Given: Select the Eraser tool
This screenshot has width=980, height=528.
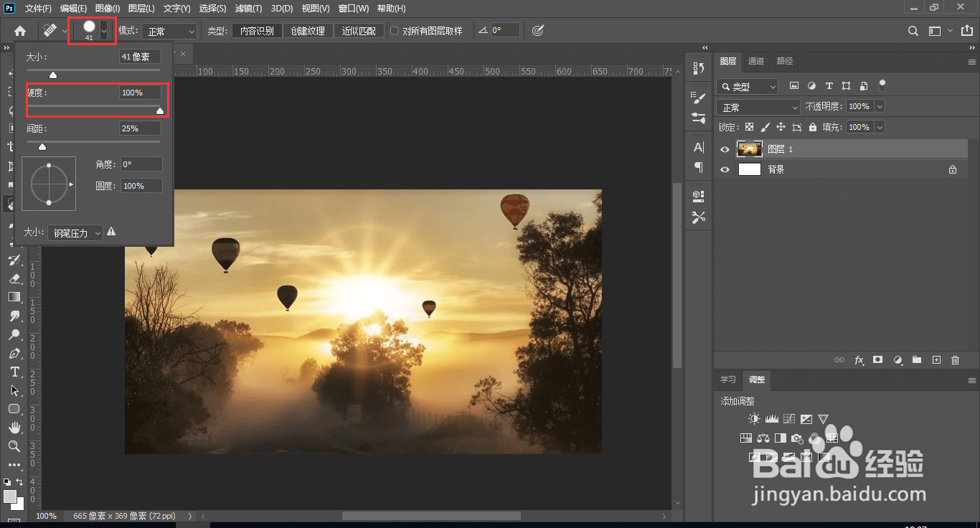Looking at the screenshot, I should tap(14, 278).
